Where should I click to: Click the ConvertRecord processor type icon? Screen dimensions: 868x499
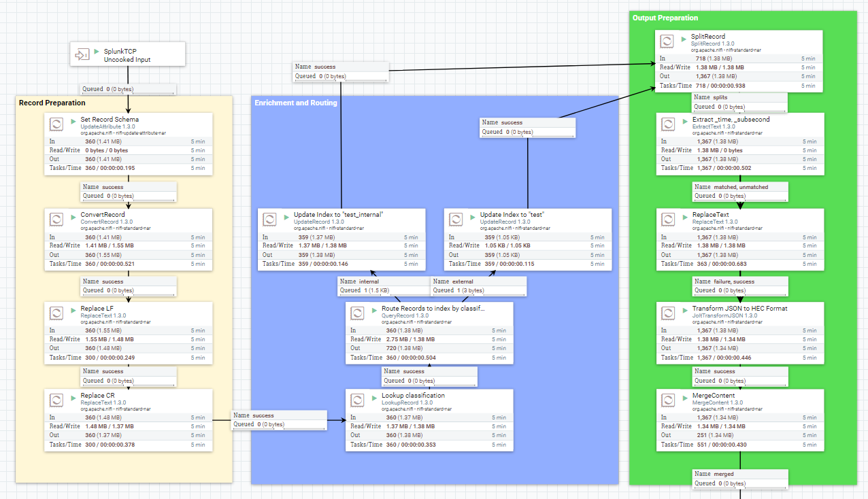56,219
